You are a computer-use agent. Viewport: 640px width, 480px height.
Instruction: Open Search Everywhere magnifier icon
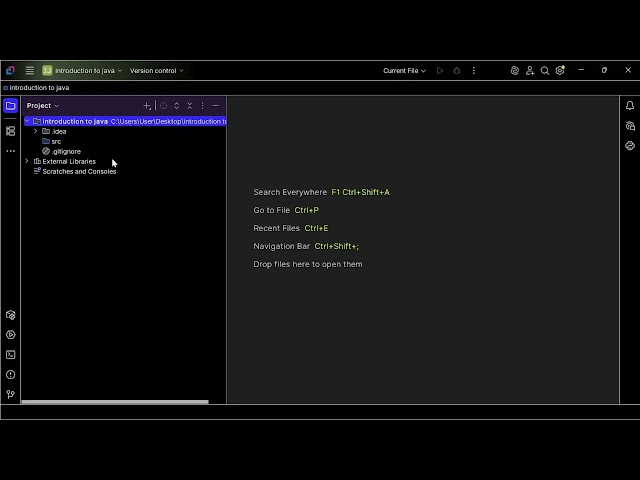[544, 71]
